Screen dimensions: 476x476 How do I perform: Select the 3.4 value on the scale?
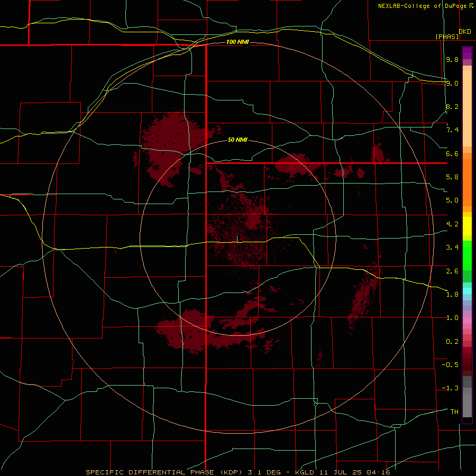(452, 248)
